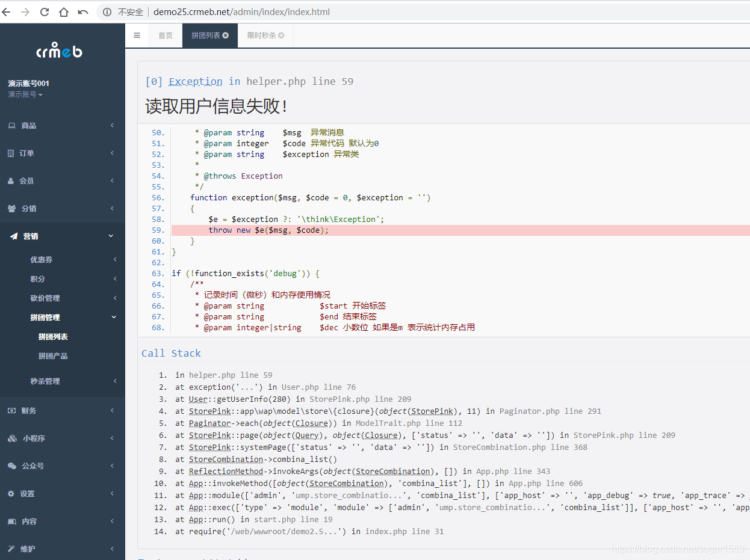750x560 pixels.
Task: Expand the 财务 chevron arrow
Action: pyautogui.click(x=113, y=410)
